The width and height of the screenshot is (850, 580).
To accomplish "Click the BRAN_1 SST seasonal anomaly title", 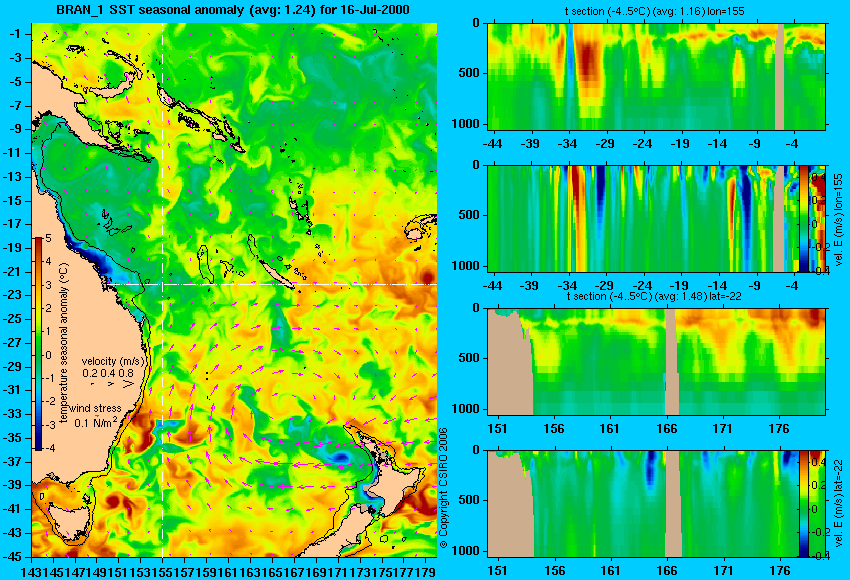I will [x=233, y=9].
